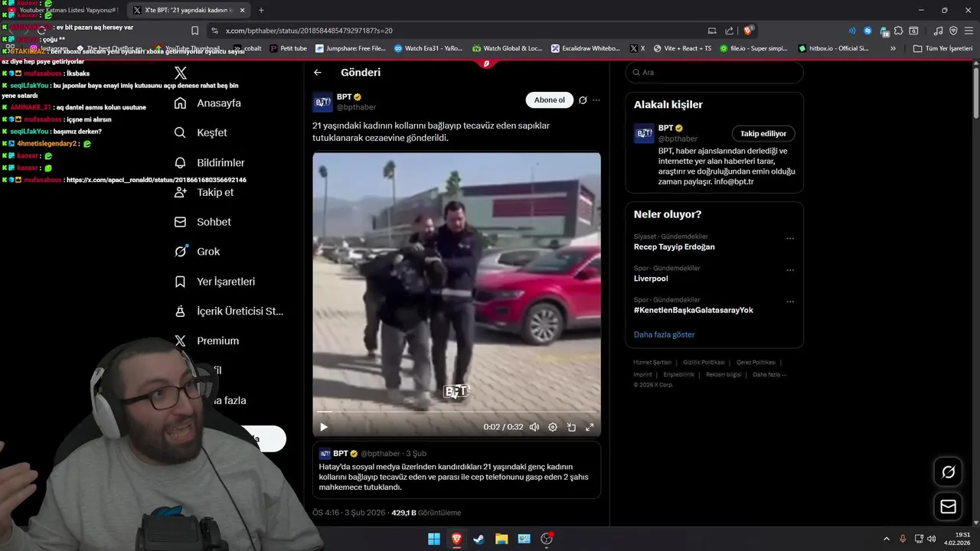Click the video progress bar
This screenshot has height=551, width=980.
point(456,412)
